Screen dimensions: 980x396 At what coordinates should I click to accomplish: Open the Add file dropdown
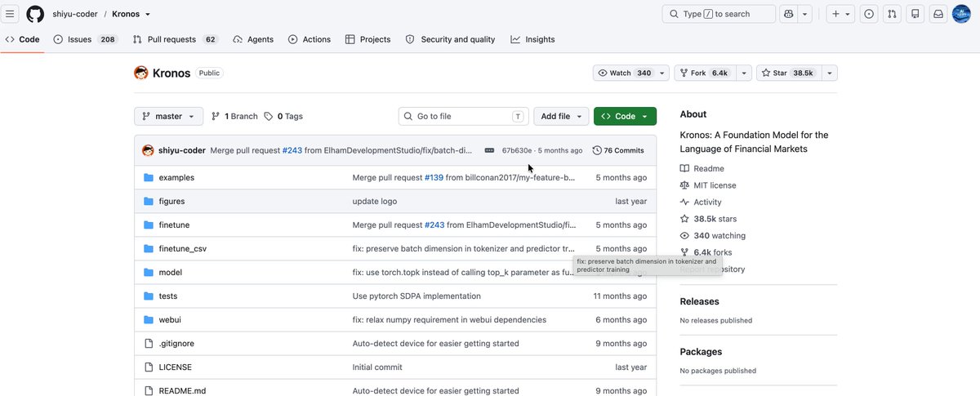(561, 116)
